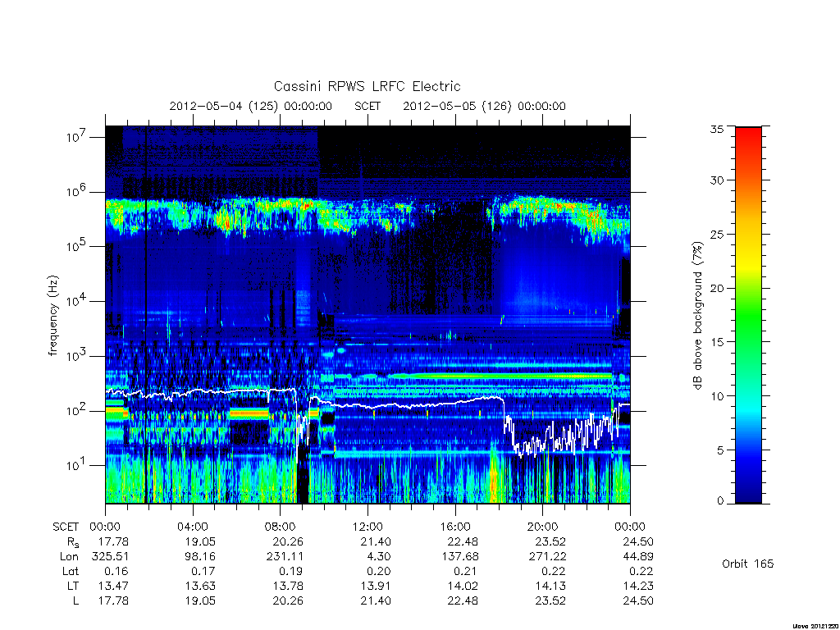Click the latitude value 0.21
The height and width of the screenshot is (630, 840).
467,571
